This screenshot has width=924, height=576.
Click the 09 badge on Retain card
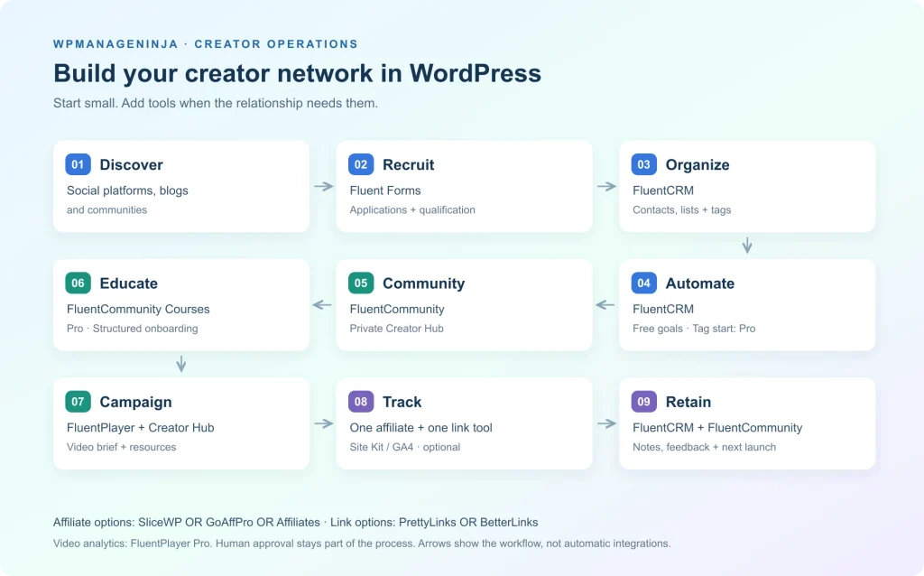(643, 402)
